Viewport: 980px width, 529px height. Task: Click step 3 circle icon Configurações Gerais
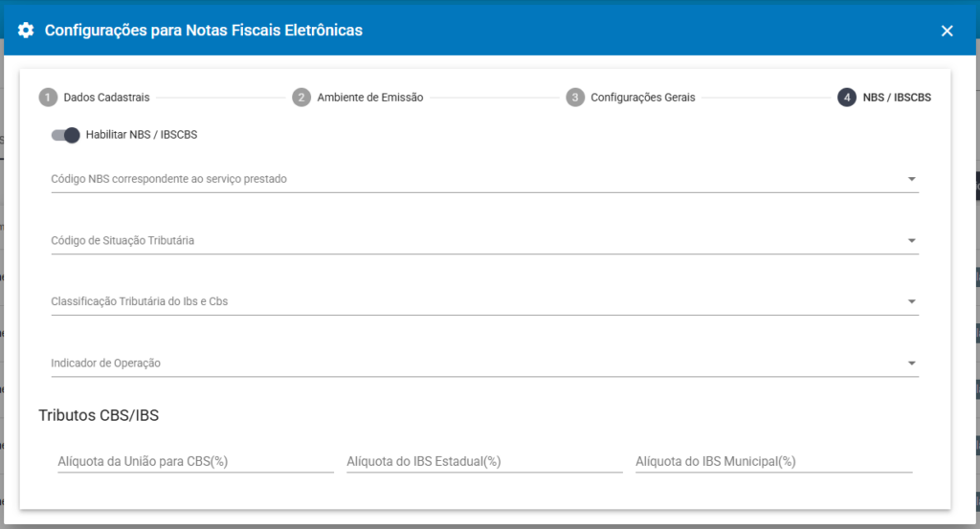[x=575, y=98]
